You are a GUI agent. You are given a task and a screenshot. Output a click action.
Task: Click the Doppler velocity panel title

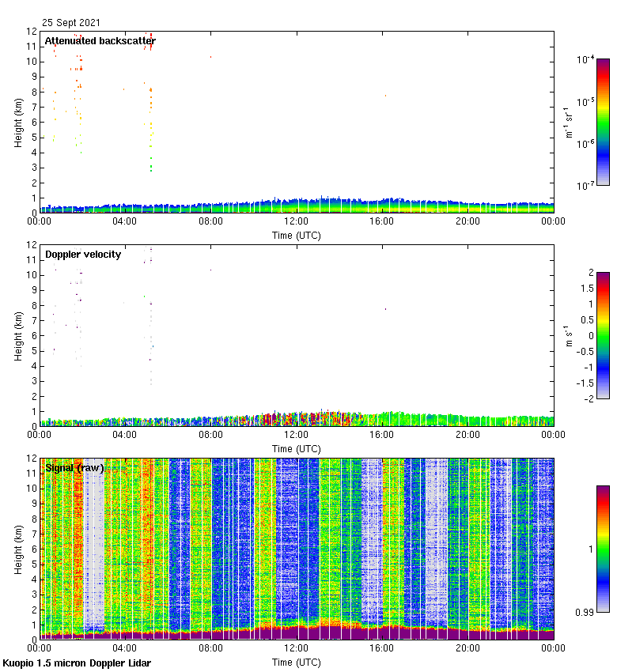tap(83, 255)
